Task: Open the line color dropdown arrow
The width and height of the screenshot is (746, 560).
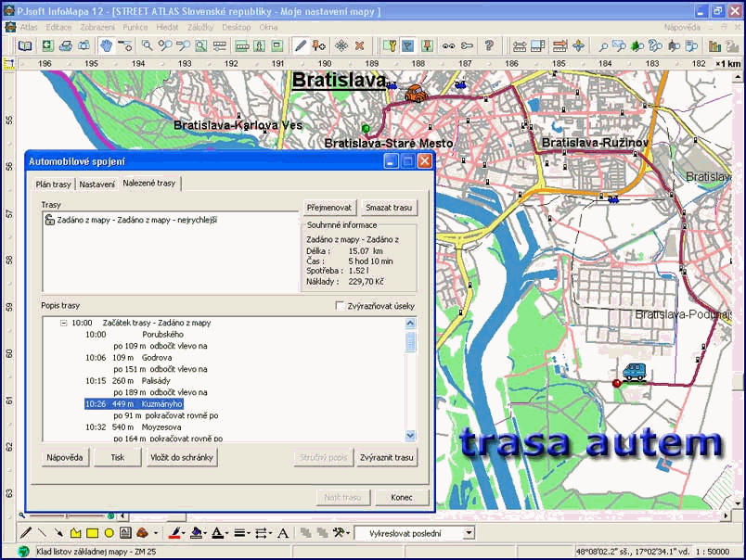Action: pos(183,533)
